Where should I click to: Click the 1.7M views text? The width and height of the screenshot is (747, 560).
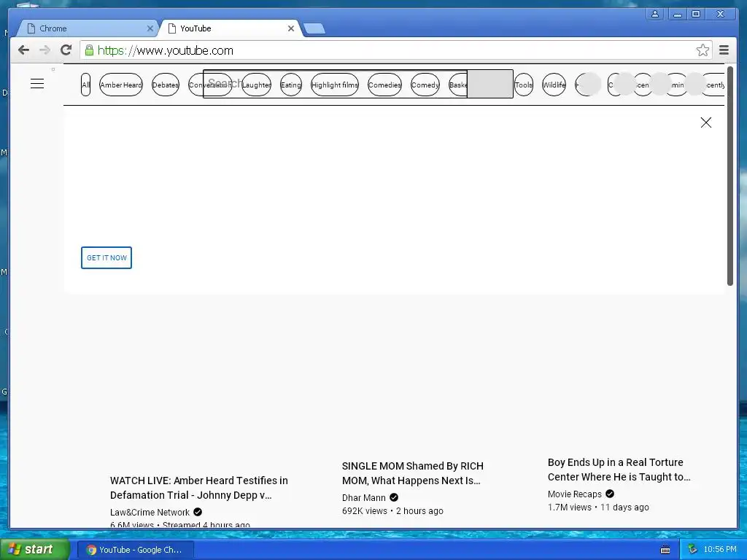(x=569, y=507)
